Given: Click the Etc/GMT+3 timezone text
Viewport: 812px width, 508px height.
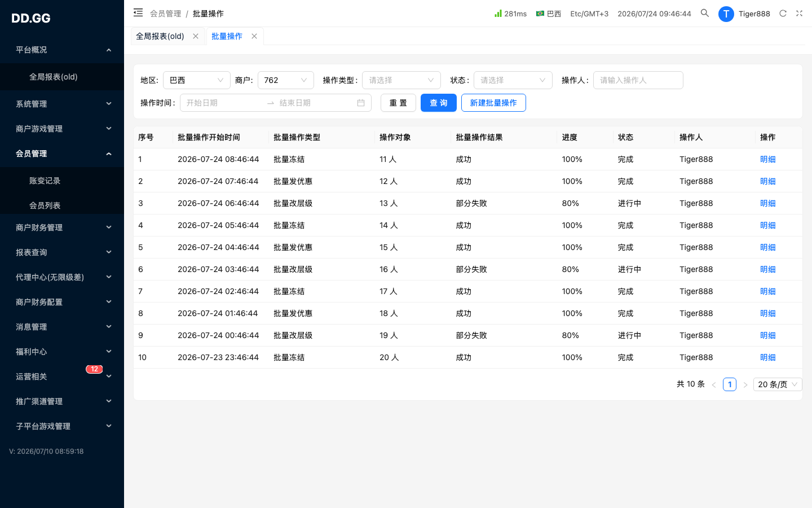Looking at the screenshot, I should pos(589,14).
